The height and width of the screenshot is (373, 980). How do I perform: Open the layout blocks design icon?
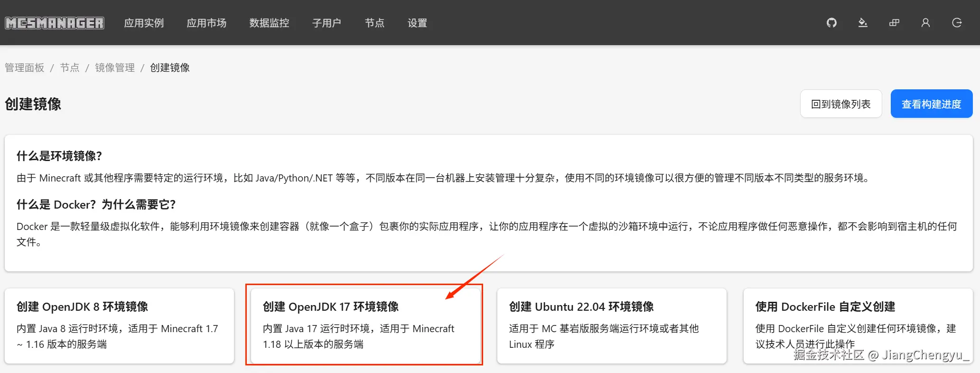point(894,23)
